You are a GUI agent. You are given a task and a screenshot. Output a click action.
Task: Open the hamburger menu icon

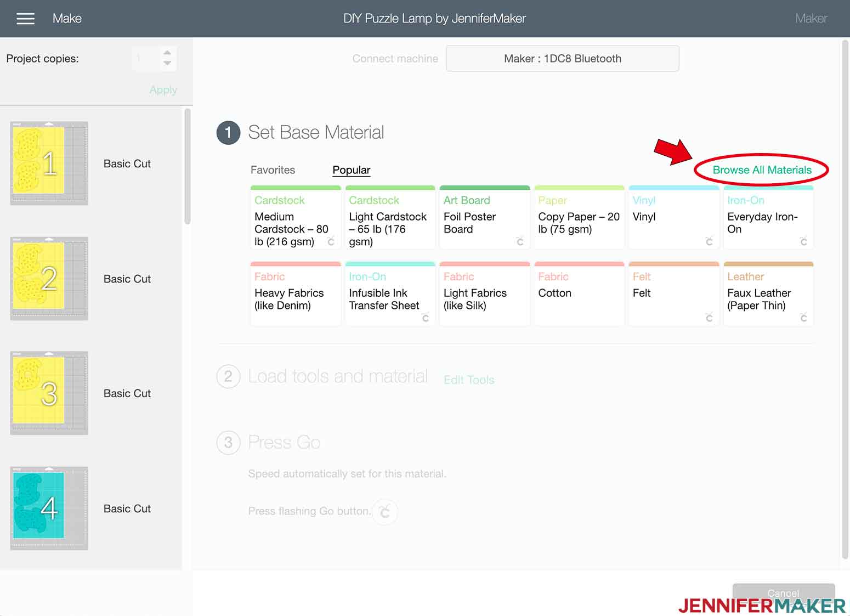coord(25,19)
